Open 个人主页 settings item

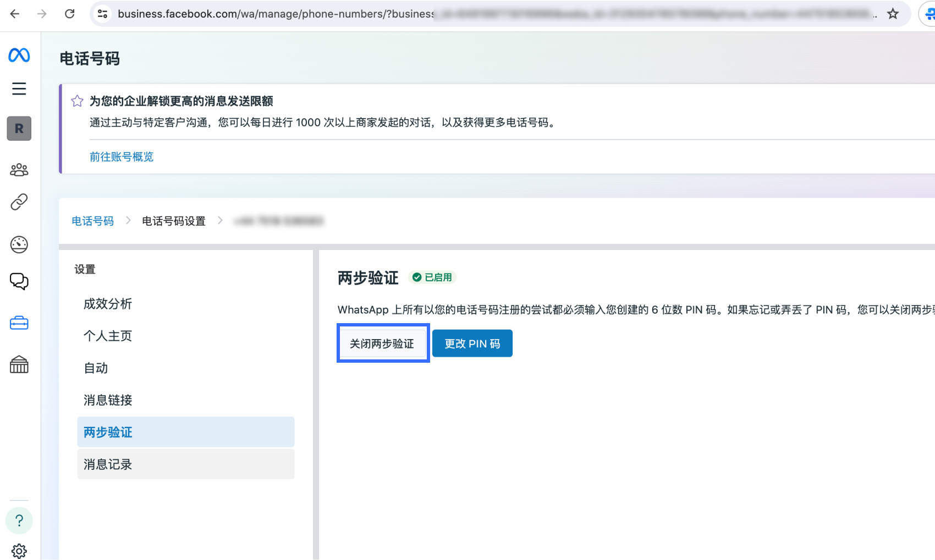coord(186,336)
